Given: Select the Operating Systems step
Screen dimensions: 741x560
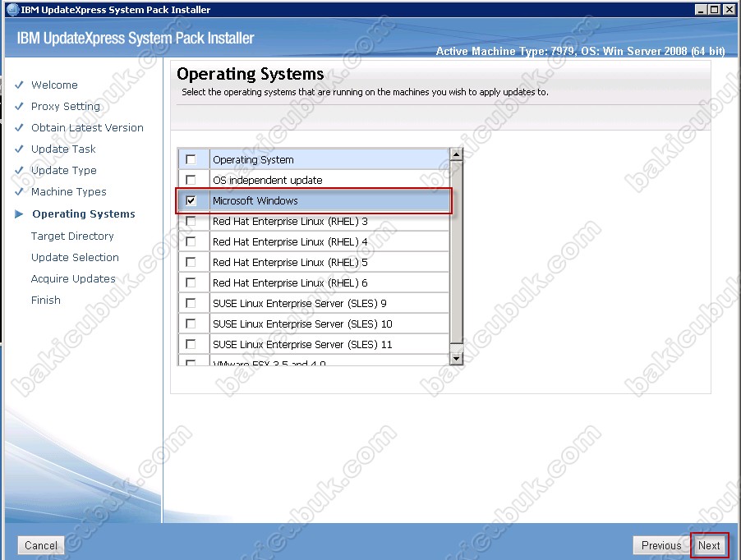Looking at the screenshot, I should [x=84, y=213].
